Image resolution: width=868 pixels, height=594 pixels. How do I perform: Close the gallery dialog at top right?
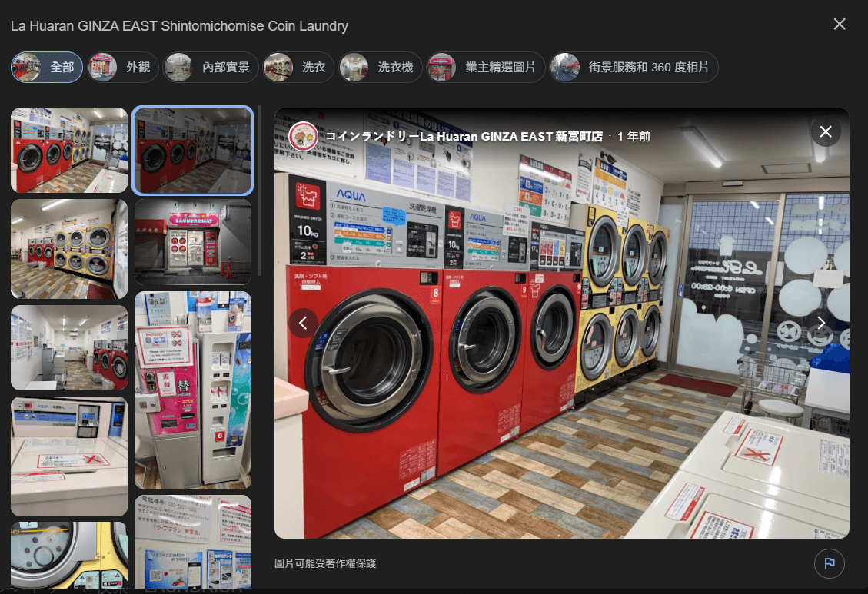click(x=839, y=25)
